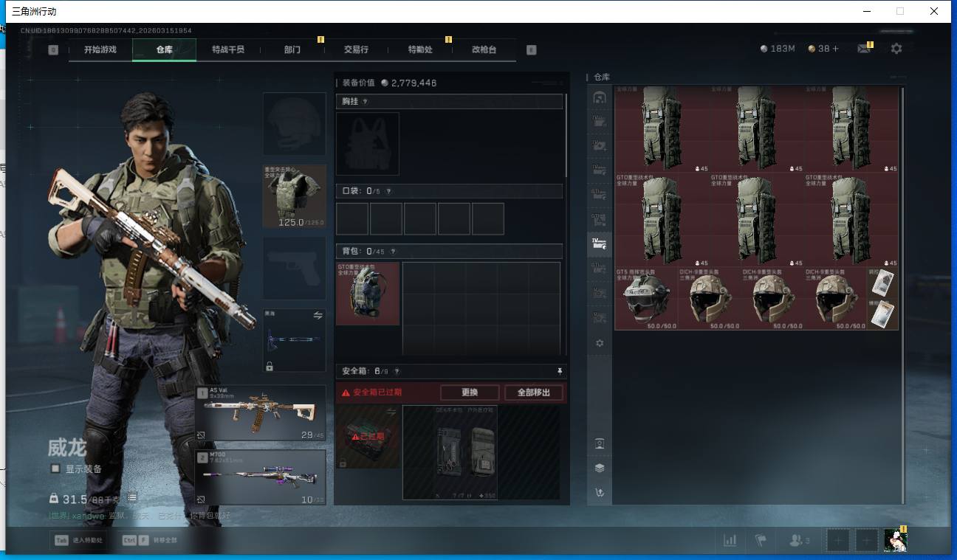Click the sort/deposit icon at sidebar bottom
Viewport: 957px width, 560px height.
point(600,493)
